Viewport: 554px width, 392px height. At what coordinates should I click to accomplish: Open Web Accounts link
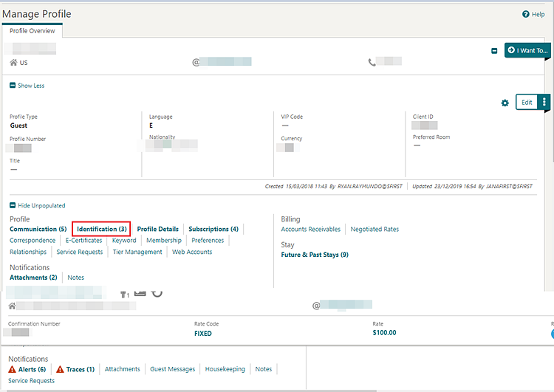tap(192, 252)
